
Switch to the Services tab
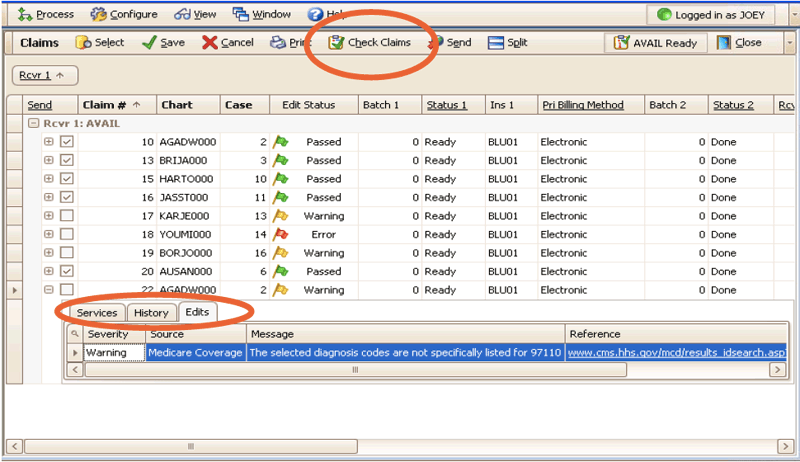[x=97, y=313]
